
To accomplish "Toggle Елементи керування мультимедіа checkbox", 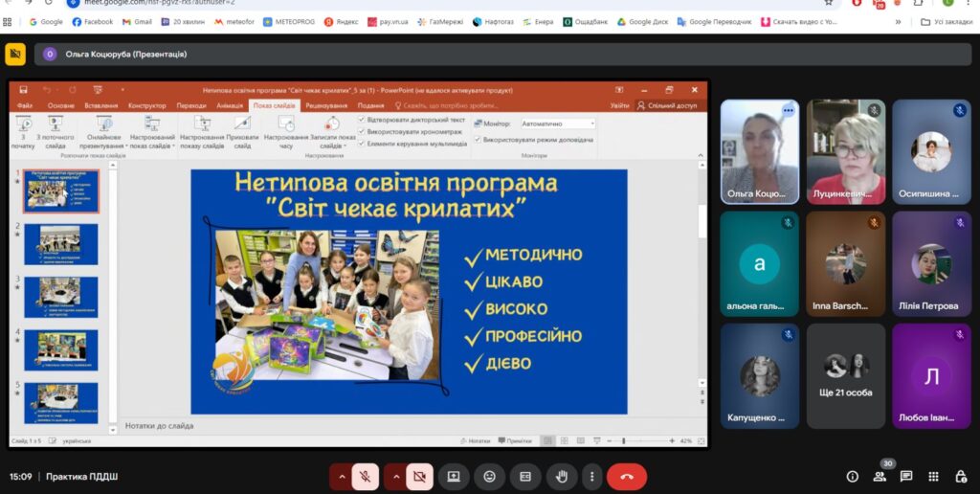I will pyautogui.click(x=362, y=144).
